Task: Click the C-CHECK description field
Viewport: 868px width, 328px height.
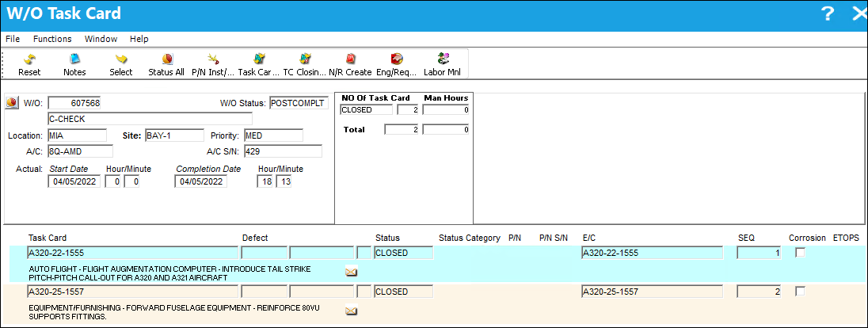Action: 150,119
